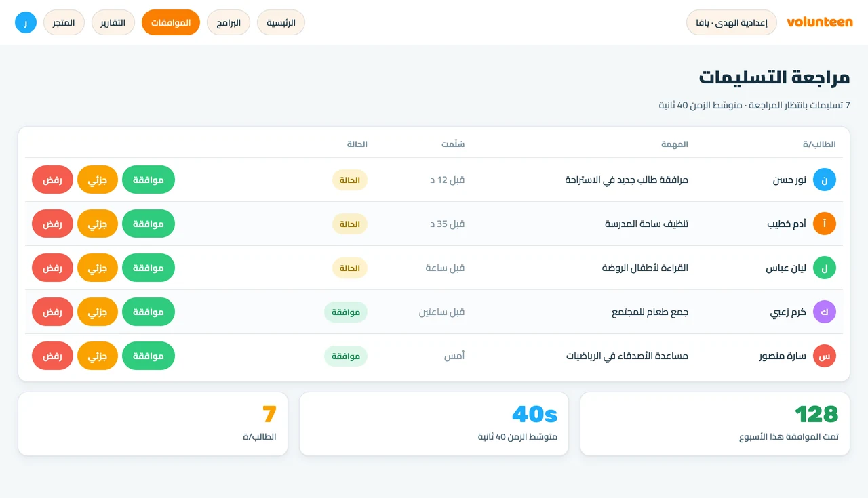The height and width of the screenshot is (498, 868).
Task: Open the التقارير tab
Action: pyautogui.click(x=113, y=22)
